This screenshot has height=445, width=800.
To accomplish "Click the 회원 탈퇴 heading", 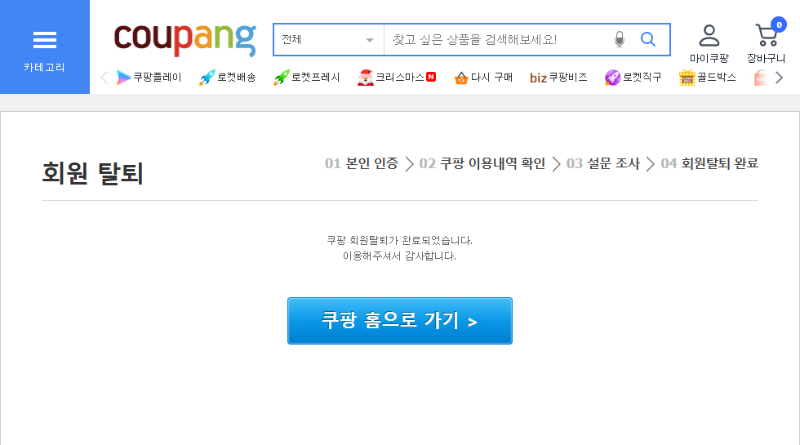I will coord(92,173).
